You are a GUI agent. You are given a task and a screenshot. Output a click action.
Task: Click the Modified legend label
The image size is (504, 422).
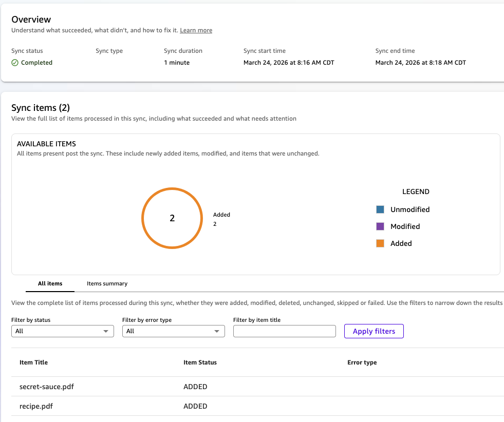[405, 226]
